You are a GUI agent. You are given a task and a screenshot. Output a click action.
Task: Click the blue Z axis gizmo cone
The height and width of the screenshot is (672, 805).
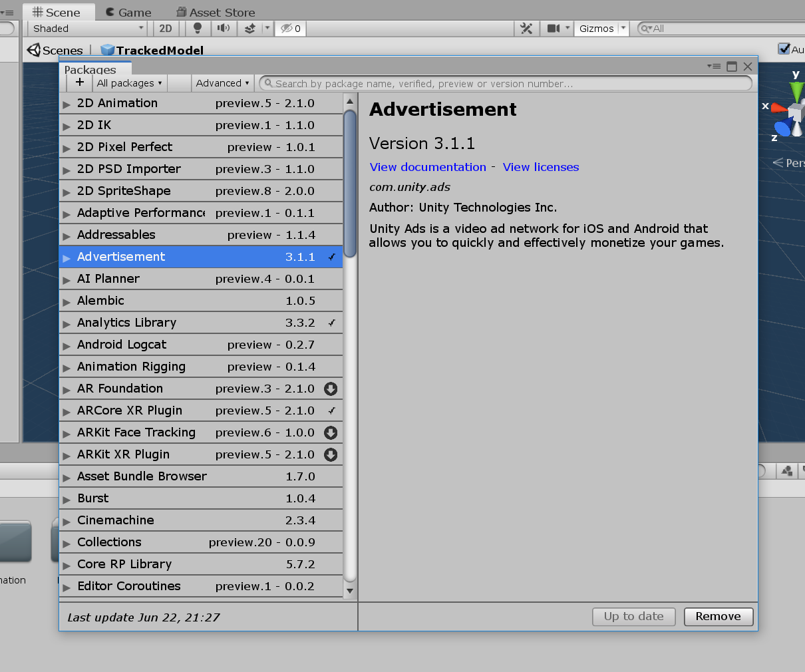pyautogui.click(x=783, y=128)
